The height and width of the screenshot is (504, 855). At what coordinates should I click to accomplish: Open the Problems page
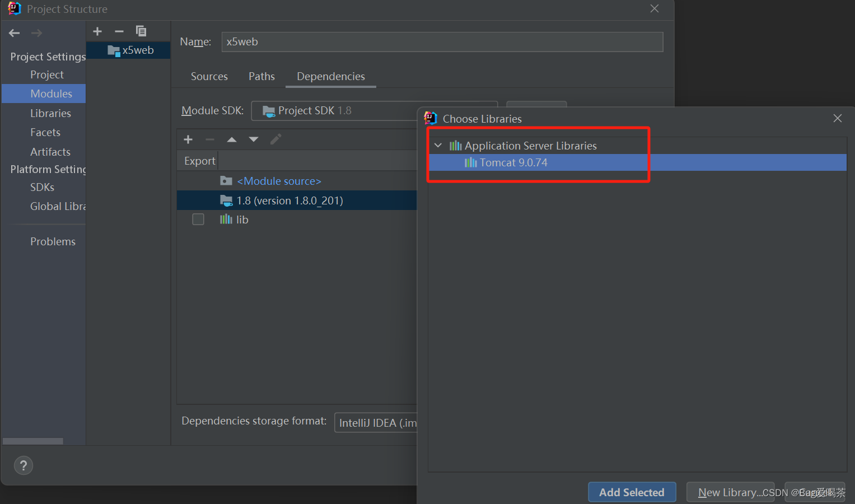click(53, 242)
